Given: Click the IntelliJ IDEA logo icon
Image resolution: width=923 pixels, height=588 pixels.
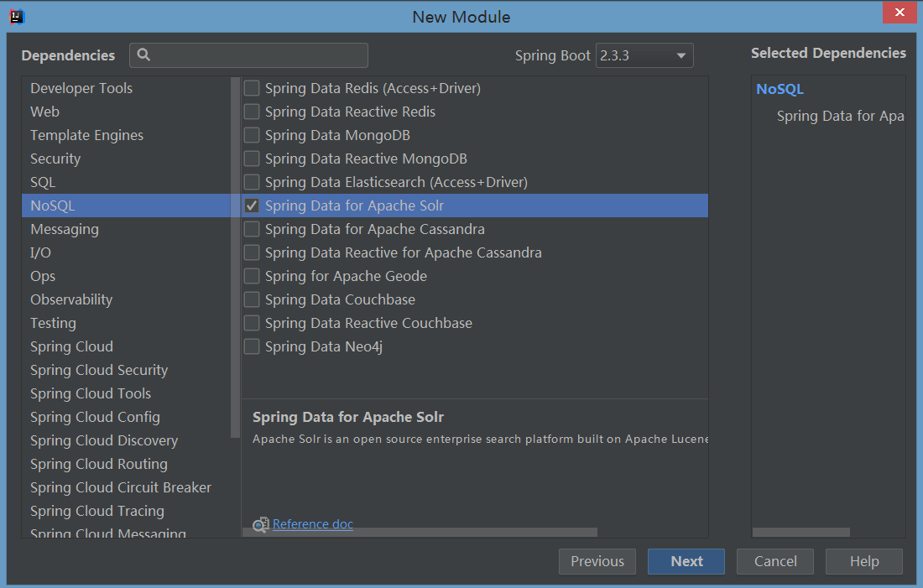Looking at the screenshot, I should coord(17,16).
